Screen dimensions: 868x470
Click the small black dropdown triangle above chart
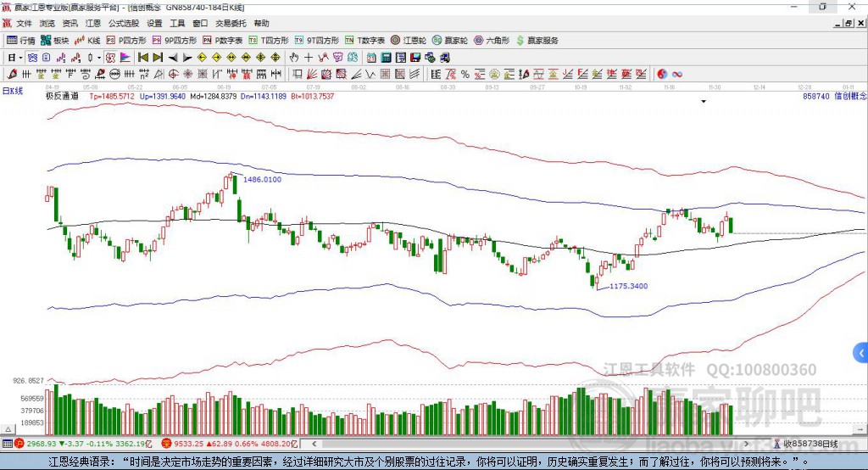pos(704,102)
